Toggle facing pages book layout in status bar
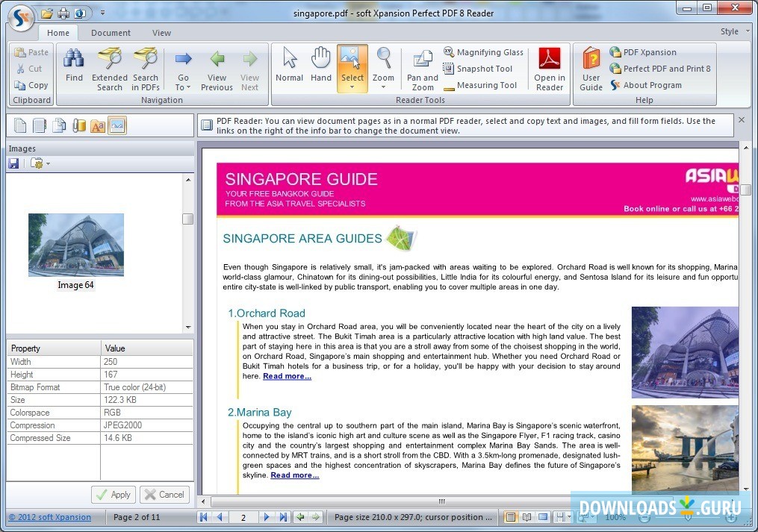 pos(527,517)
